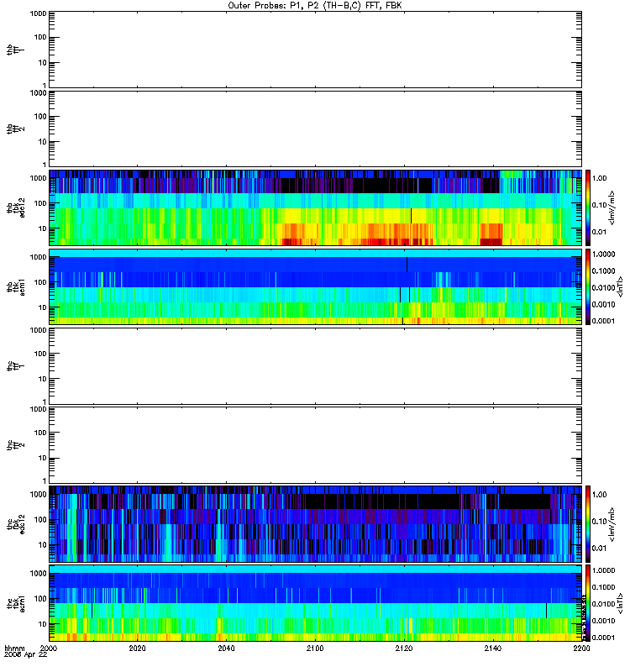Screen dimensions: 630x672
Task: Click the '1000' y-axis tick of thb fff 1
Action: click(x=38, y=13)
